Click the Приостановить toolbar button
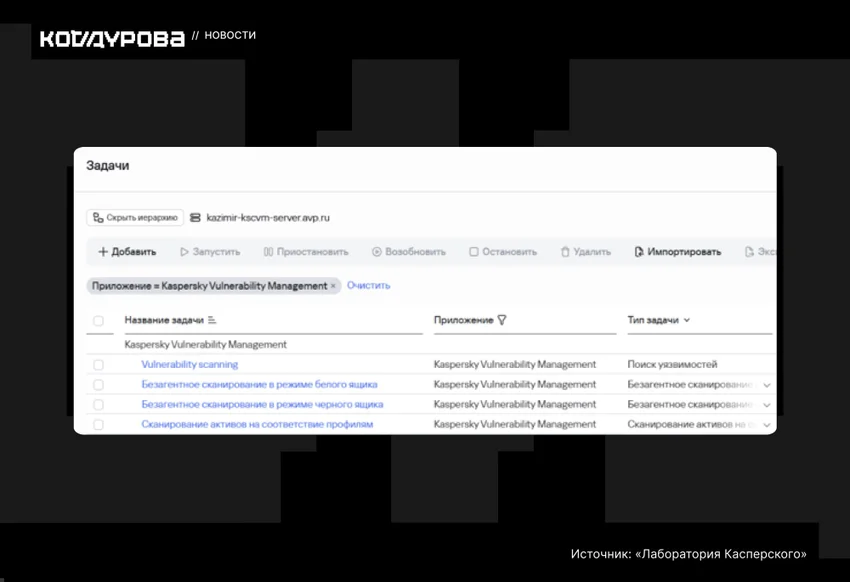 (306, 252)
